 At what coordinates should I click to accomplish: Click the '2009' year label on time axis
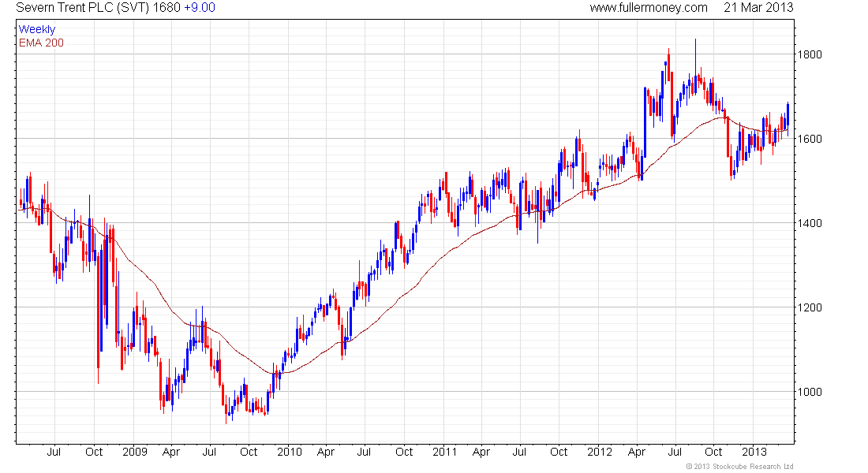point(134,452)
